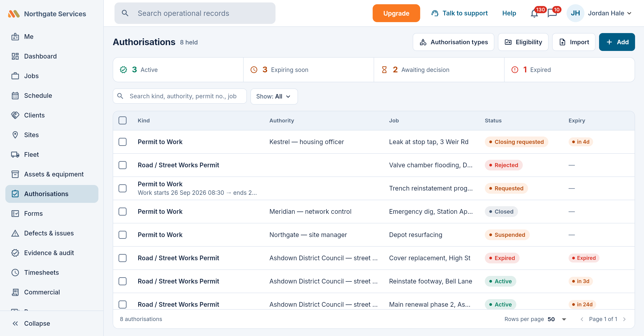Tick the checkbox for Leak at stop tap row
The image size is (644, 336).
pyautogui.click(x=123, y=142)
